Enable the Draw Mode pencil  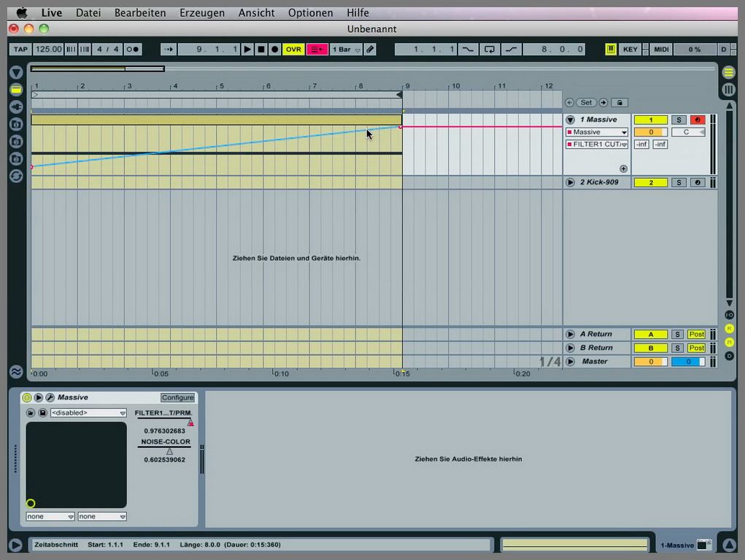pos(370,49)
